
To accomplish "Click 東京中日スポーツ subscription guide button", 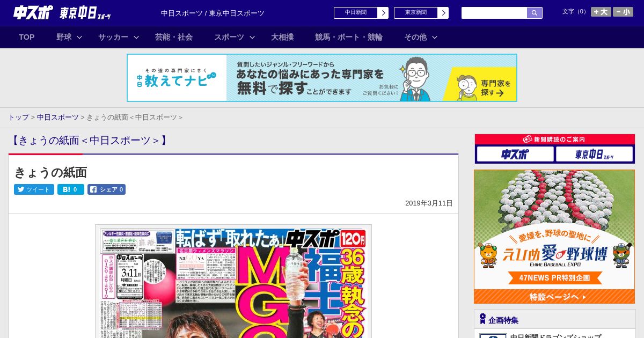I will [594, 155].
